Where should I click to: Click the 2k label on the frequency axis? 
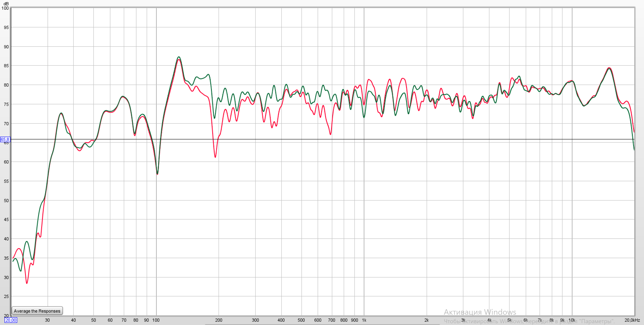(426, 320)
